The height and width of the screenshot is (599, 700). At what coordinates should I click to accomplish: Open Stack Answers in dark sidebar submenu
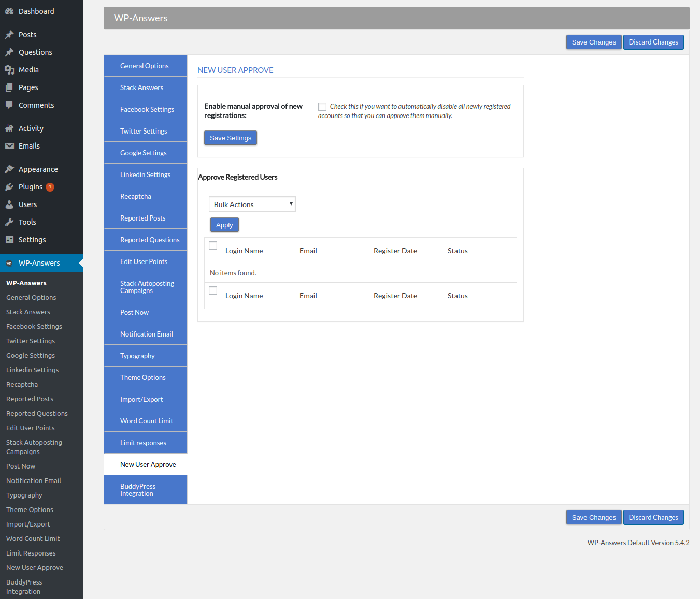[x=28, y=312]
